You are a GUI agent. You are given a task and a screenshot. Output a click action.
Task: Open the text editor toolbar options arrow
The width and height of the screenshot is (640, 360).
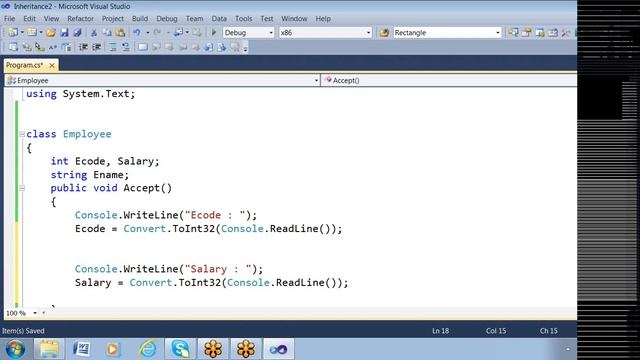(245, 49)
